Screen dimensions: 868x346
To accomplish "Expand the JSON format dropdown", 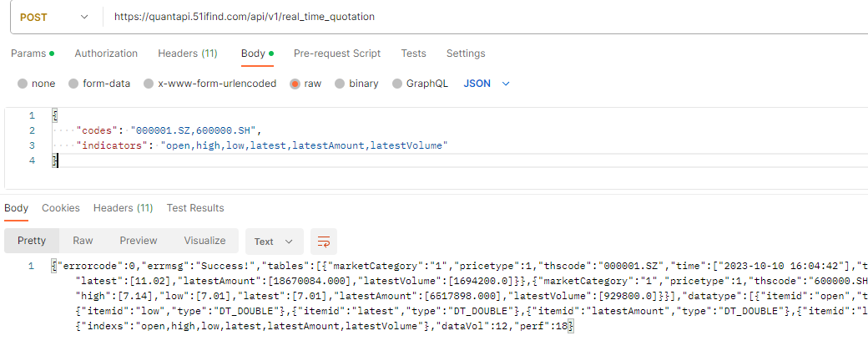I will [x=487, y=84].
